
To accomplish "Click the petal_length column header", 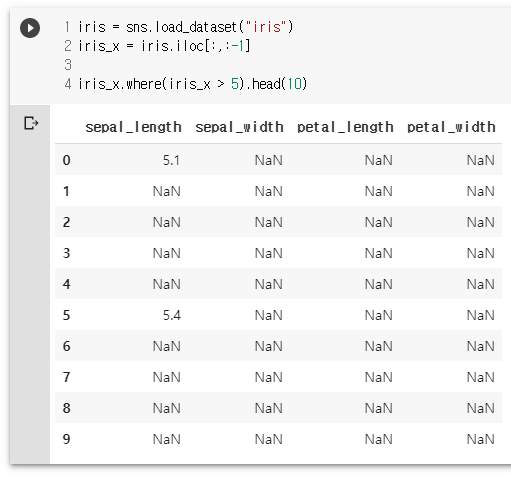I will (x=345, y=127).
